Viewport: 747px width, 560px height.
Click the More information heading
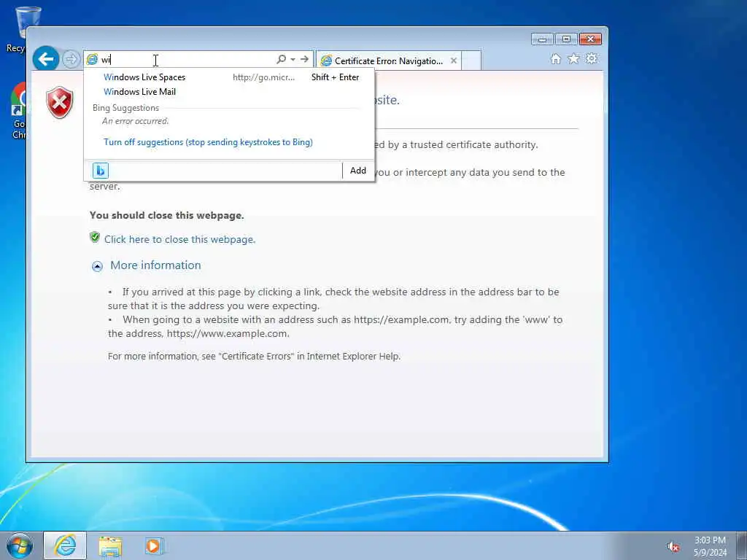pyautogui.click(x=155, y=265)
